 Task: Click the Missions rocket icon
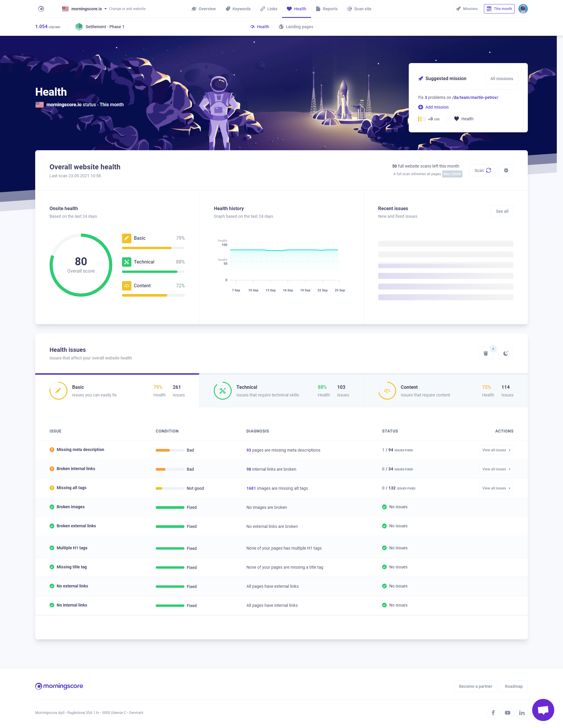coord(458,9)
